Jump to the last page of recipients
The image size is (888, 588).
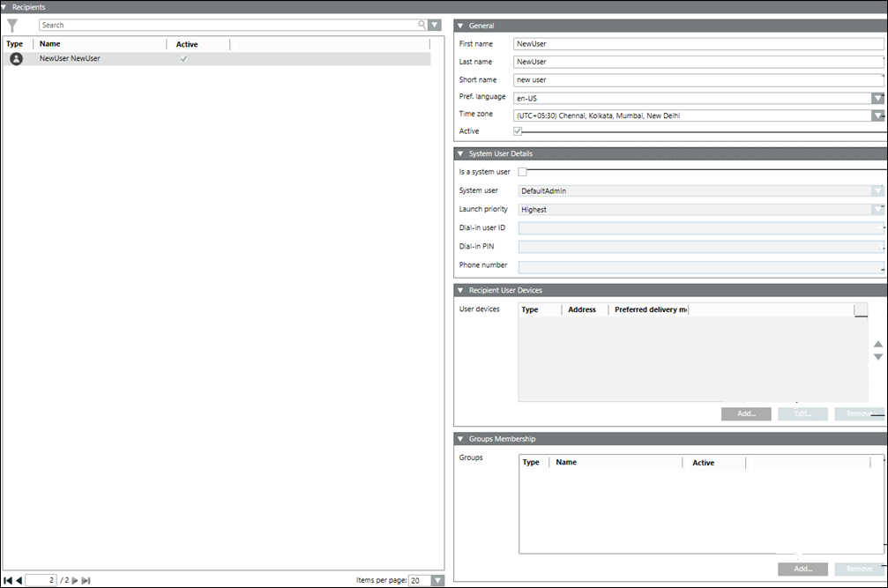point(86,580)
